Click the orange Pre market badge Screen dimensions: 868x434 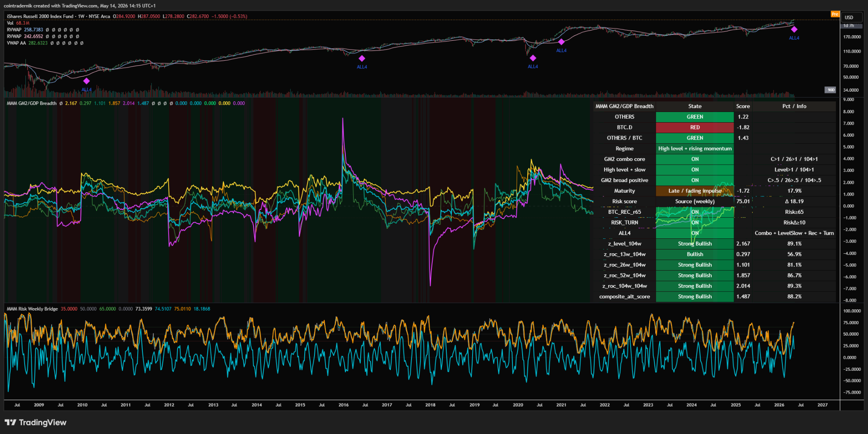(x=835, y=14)
